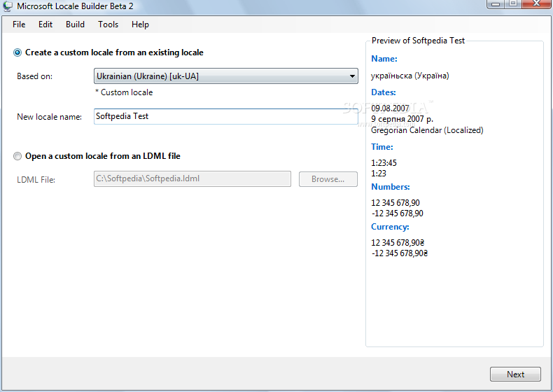
Task: Click the 'Dates:' preview heading
Action: (x=384, y=92)
